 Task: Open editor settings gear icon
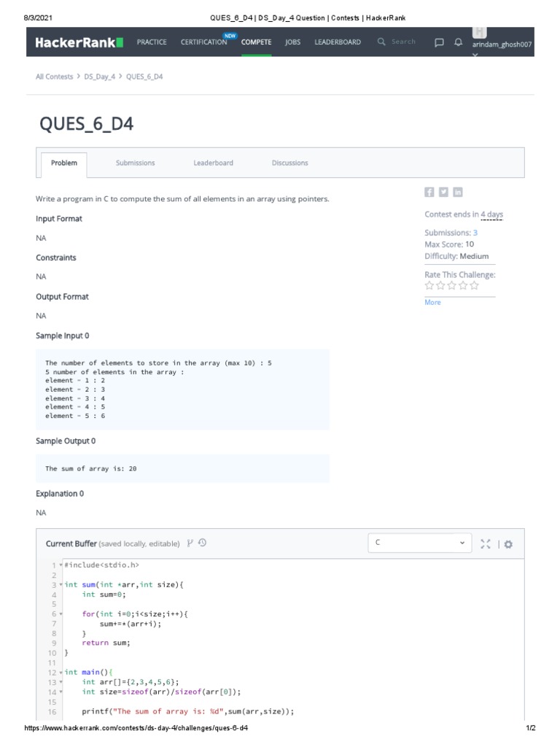[x=508, y=543]
